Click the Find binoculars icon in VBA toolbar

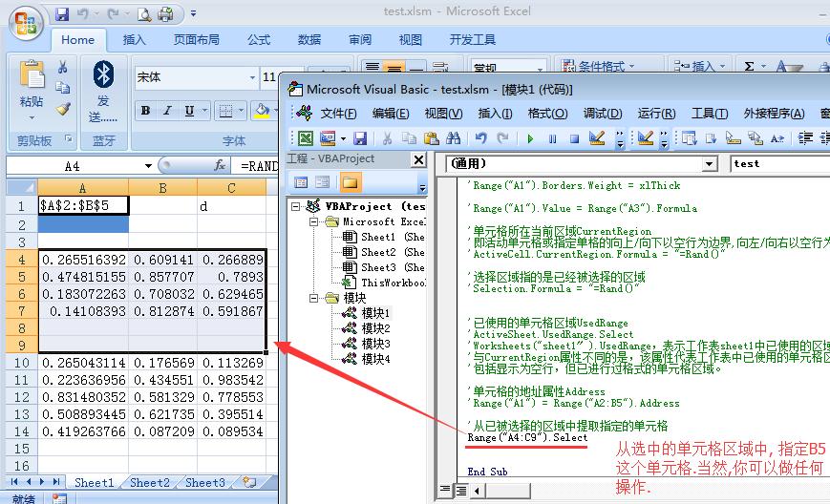[453, 138]
